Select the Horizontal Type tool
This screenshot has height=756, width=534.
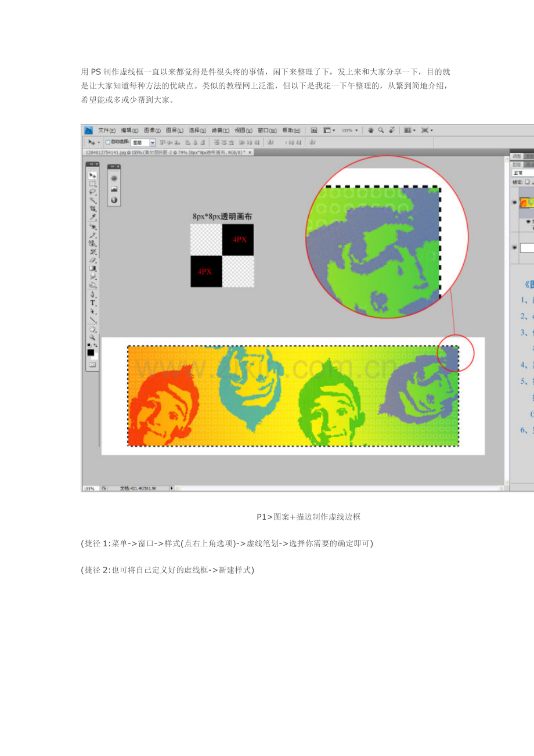[x=92, y=303]
